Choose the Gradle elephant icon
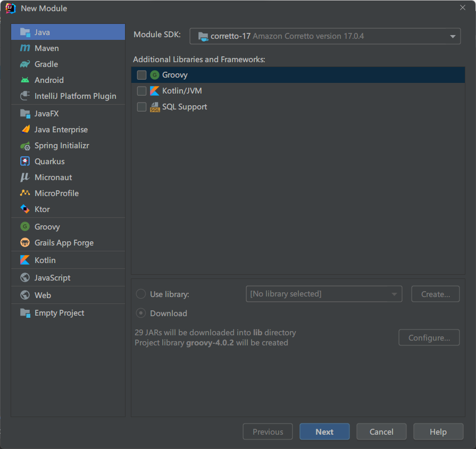Viewport: 476px width, 449px height. point(25,64)
